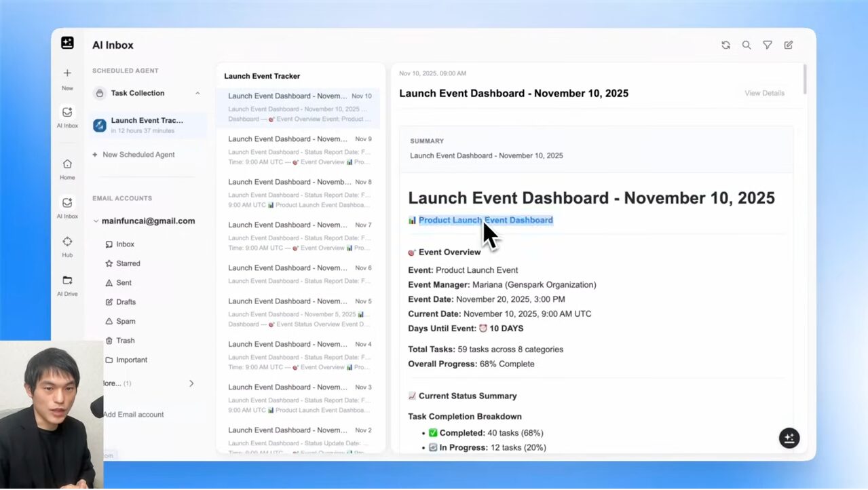Open Hub in the left sidebar
This screenshot has width=868, height=490.
coord(67,242)
